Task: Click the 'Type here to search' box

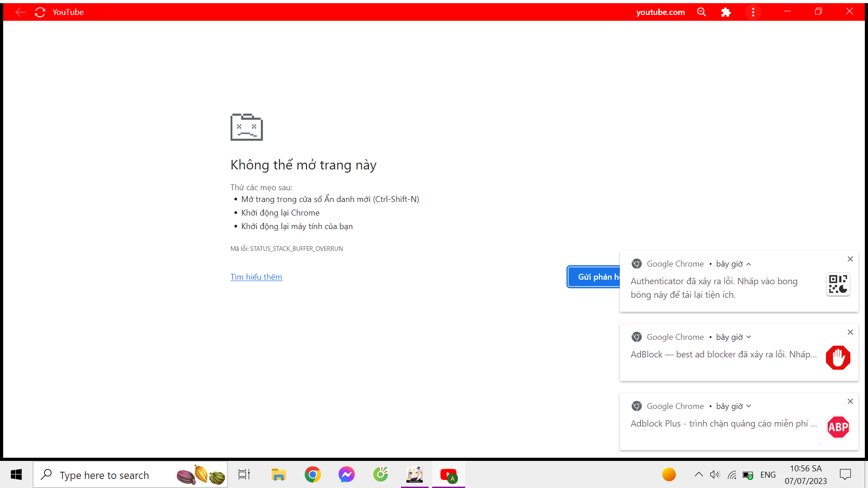Action: [x=130, y=475]
